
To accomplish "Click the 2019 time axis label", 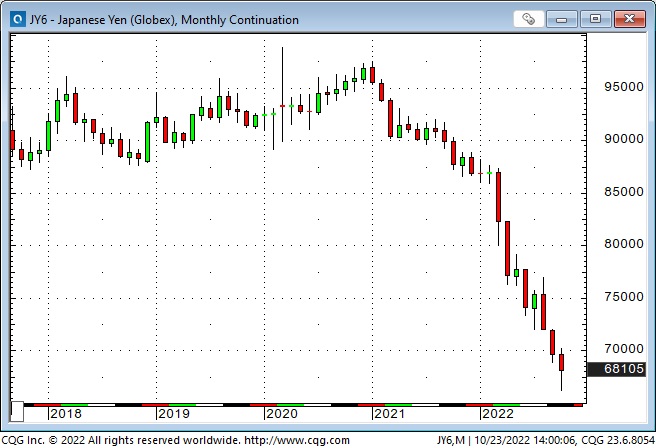I will tap(174, 414).
